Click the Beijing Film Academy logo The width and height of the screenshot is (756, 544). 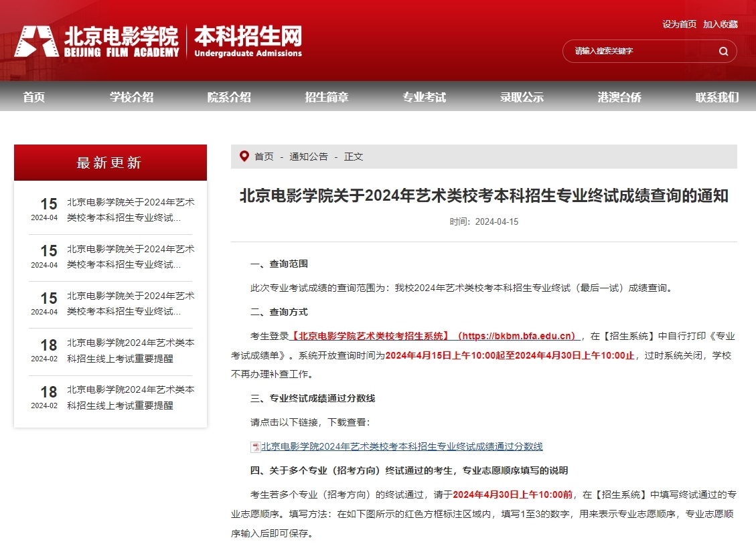[x=97, y=41]
